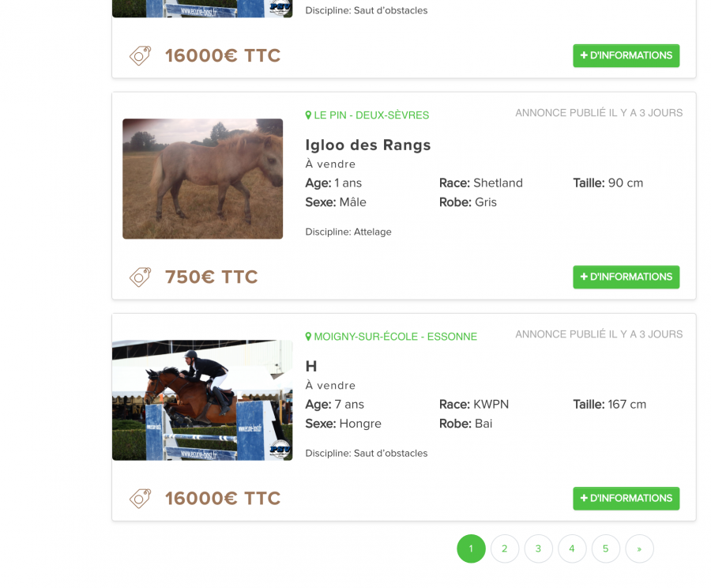This screenshot has width=711, height=588.
Task: Click the location pin beside Le Pin - Deux-Sèvres
Action: click(308, 115)
